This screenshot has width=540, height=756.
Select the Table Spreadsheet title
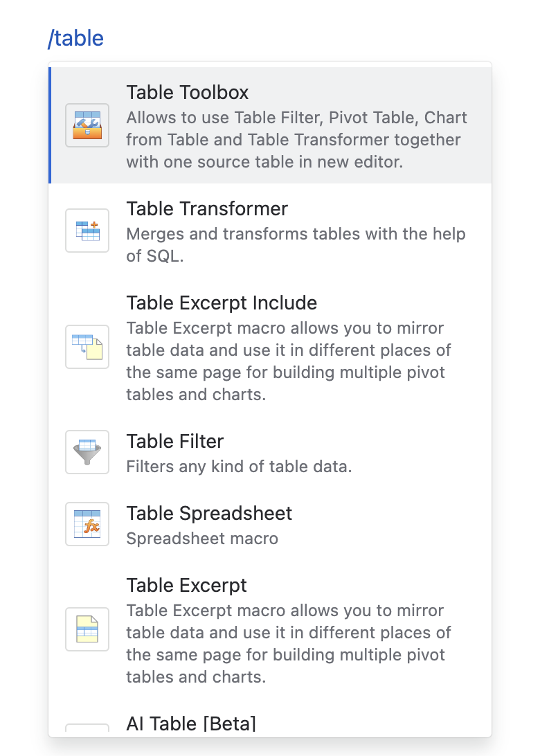click(209, 514)
